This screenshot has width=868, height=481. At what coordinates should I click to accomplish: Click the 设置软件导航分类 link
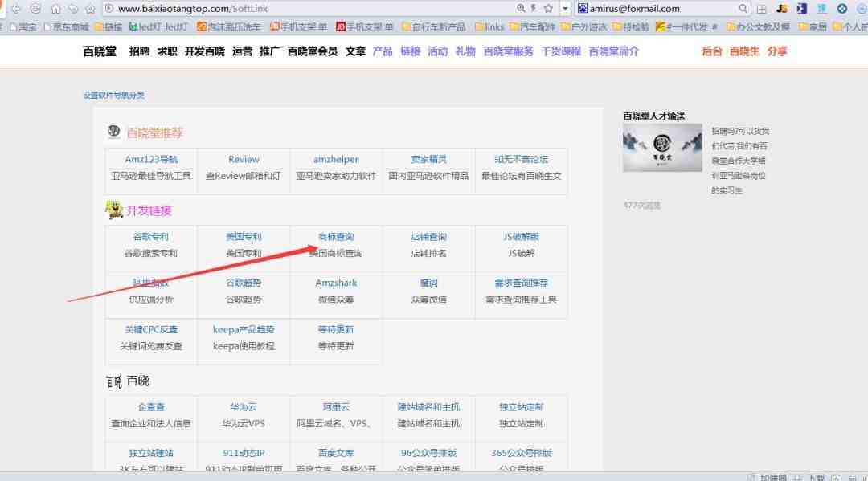pyautogui.click(x=114, y=95)
